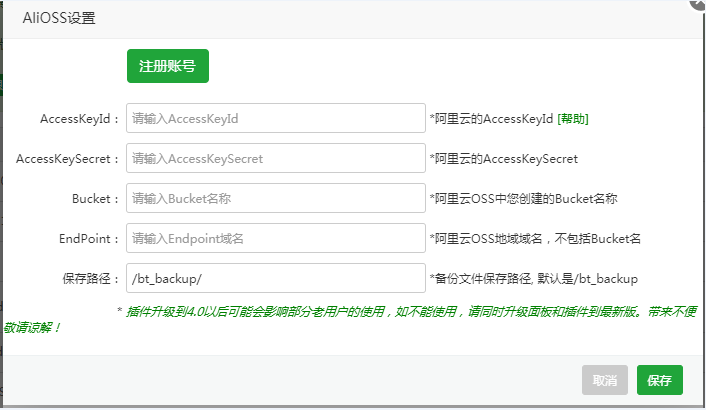Click the green 注册账号 button

[x=167, y=66]
